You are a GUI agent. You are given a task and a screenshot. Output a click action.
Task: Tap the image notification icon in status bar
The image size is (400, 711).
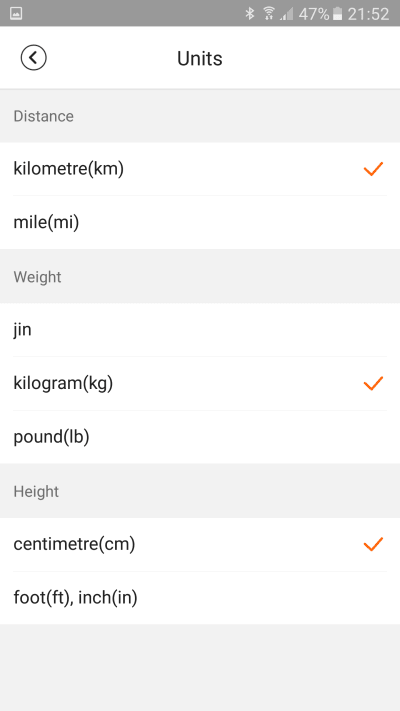click(x=16, y=14)
